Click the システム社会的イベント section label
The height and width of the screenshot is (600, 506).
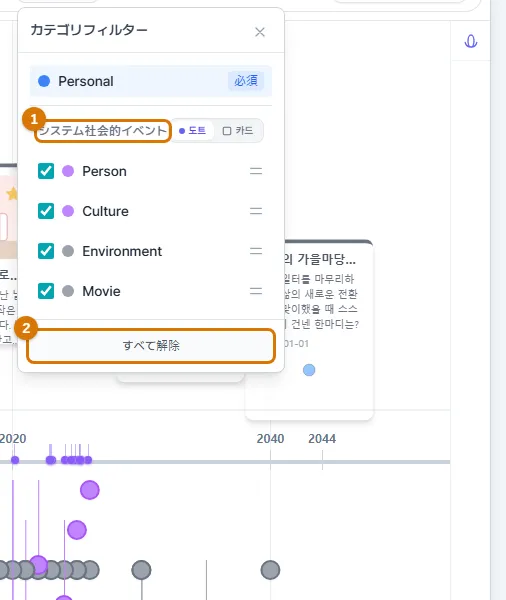tap(103, 131)
